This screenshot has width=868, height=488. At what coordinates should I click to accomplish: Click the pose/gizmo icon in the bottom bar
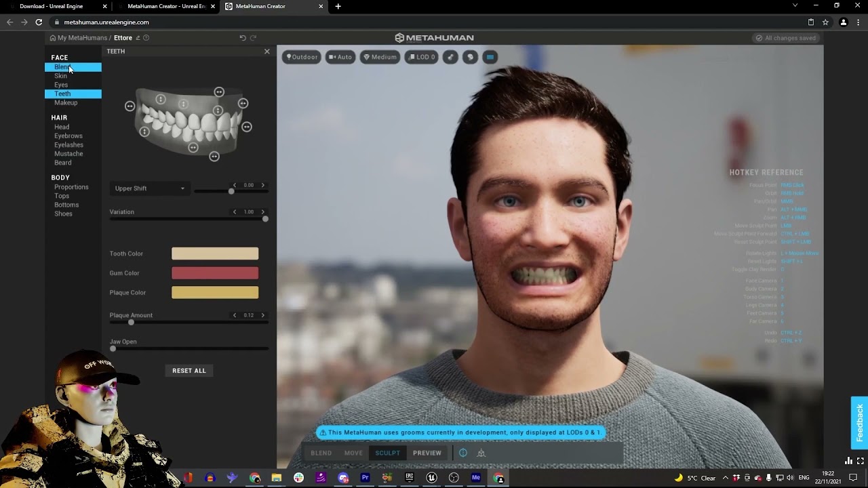click(481, 453)
